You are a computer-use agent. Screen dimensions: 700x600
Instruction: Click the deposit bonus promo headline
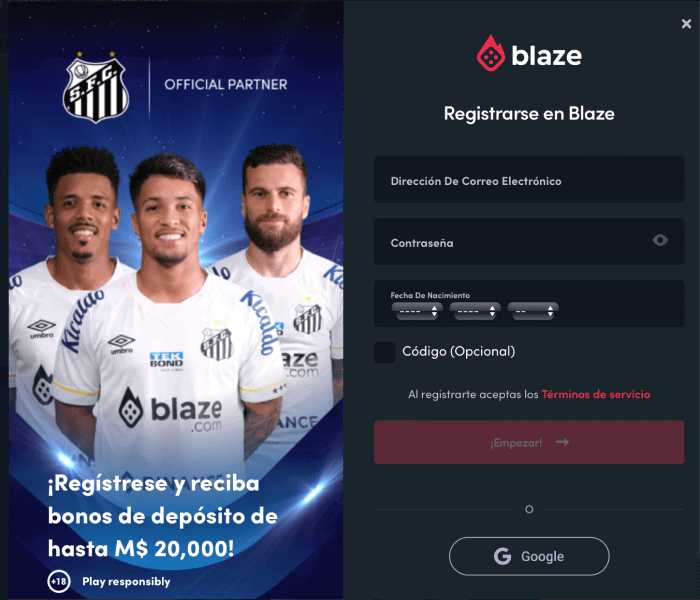coord(162,516)
